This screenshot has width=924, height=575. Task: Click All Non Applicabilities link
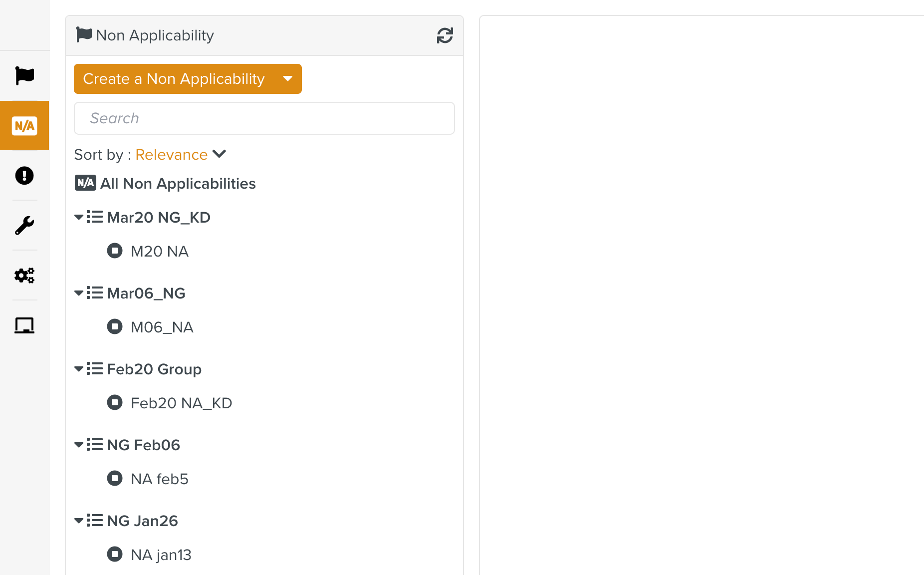(x=178, y=184)
